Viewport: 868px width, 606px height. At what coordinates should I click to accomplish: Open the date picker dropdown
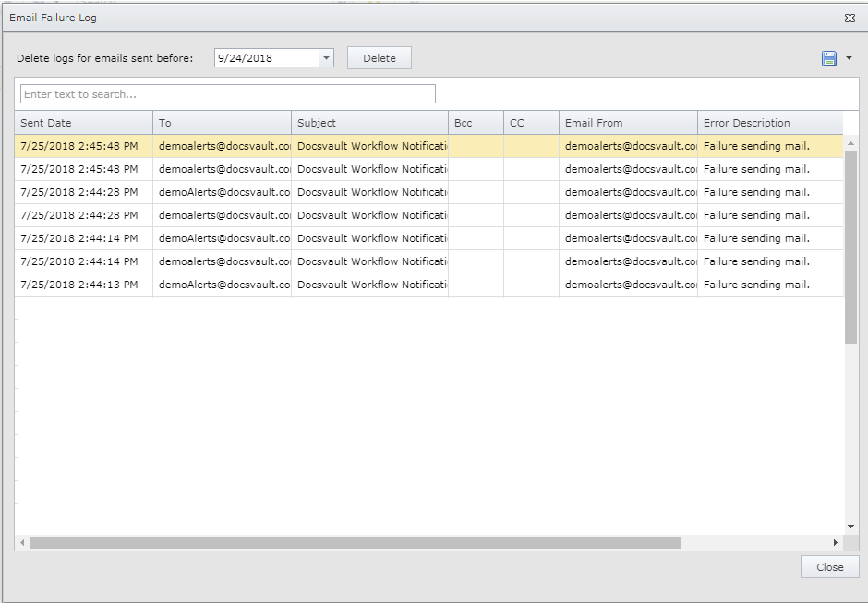tap(325, 57)
